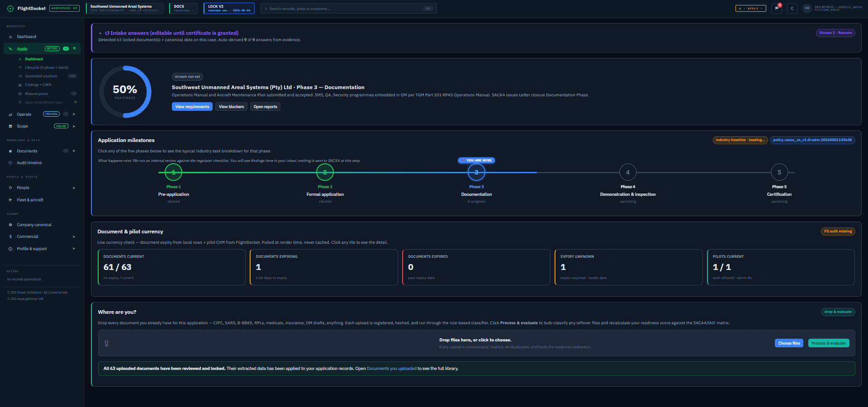Open the DB user avatar menu
Screen dimensions: 868x407
click(x=807, y=8)
